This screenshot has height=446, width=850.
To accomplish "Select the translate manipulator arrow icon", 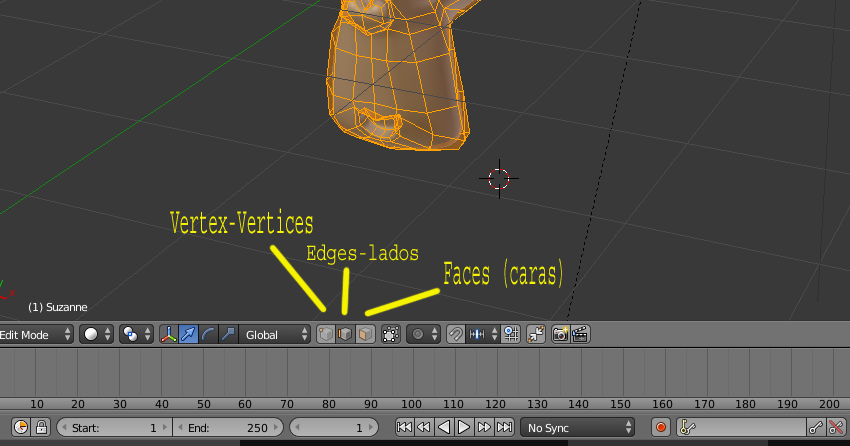I will click(188, 334).
